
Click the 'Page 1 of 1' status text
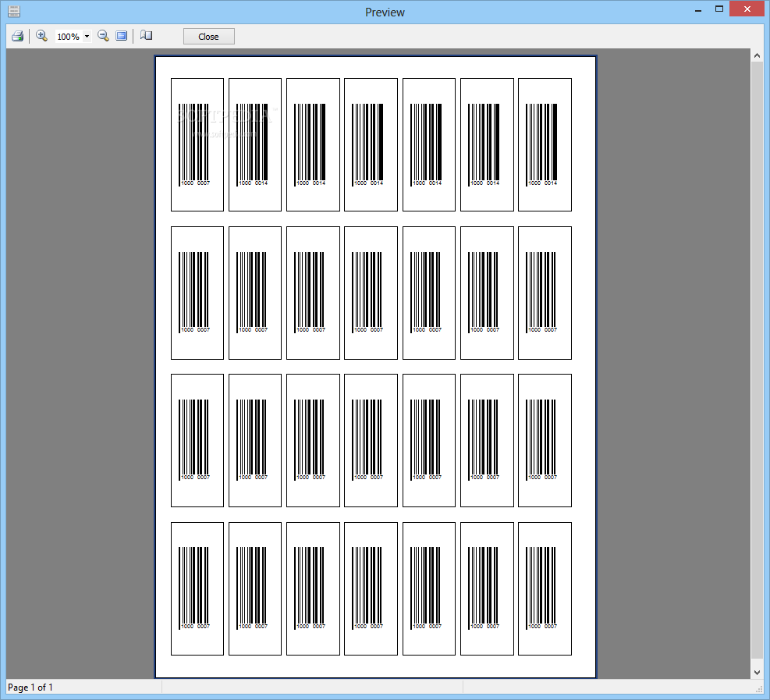click(30, 688)
